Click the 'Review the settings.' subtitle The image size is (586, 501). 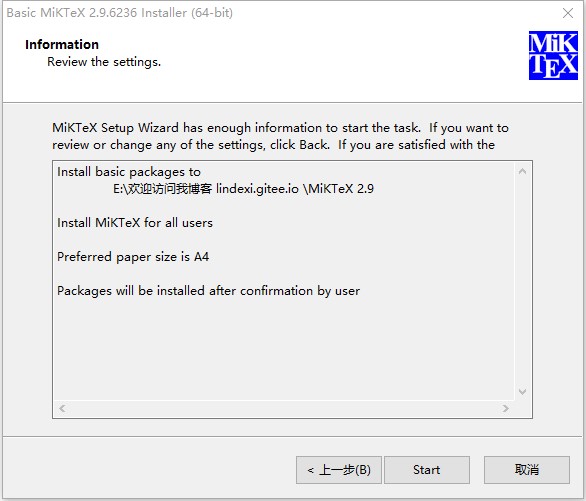(104, 62)
